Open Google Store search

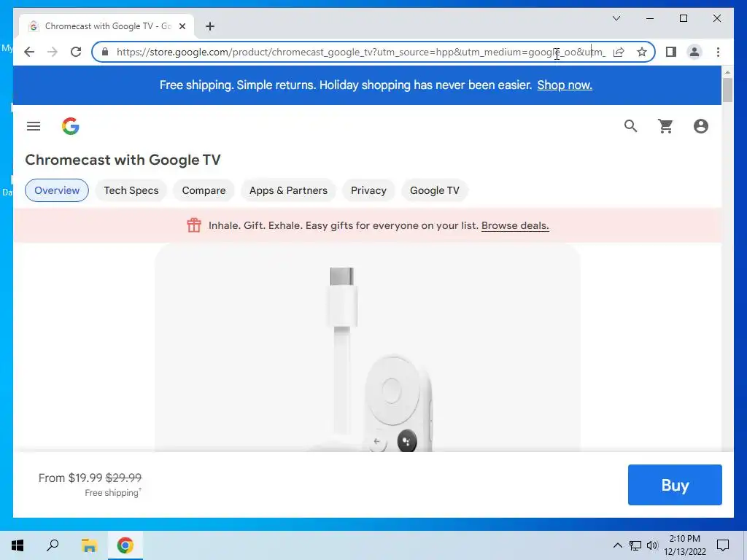(630, 126)
